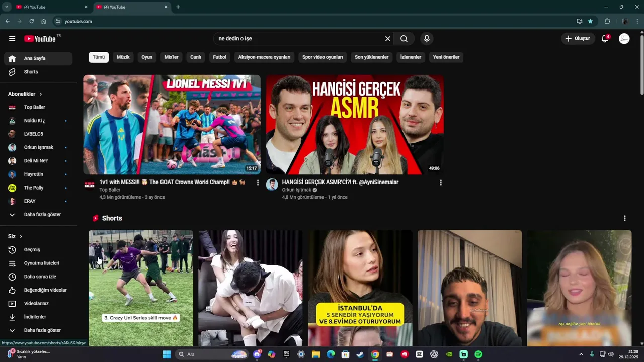Screen dimensions: 644x362
Task: Select the Canlı filter chip
Action: point(196,57)
